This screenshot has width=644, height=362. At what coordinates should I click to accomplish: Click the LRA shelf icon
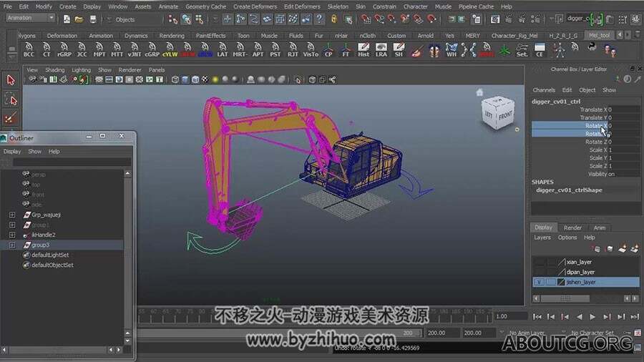click(381, 49)
